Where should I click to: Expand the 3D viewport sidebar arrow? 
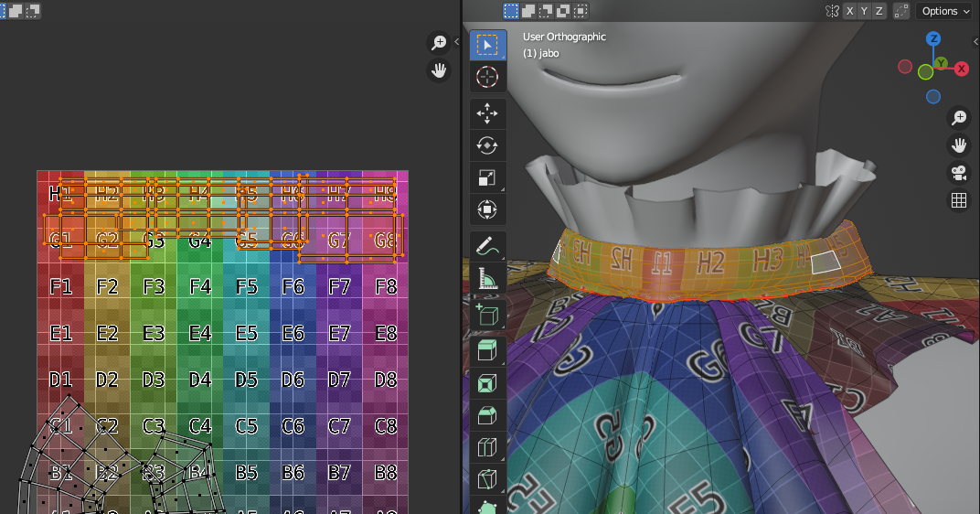click(x=975, y=42)
